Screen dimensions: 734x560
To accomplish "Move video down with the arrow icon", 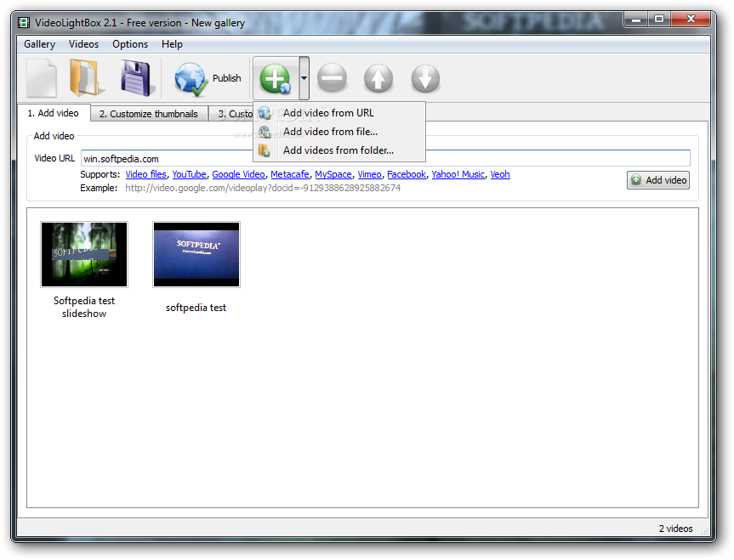I will [x=425, y=78].
